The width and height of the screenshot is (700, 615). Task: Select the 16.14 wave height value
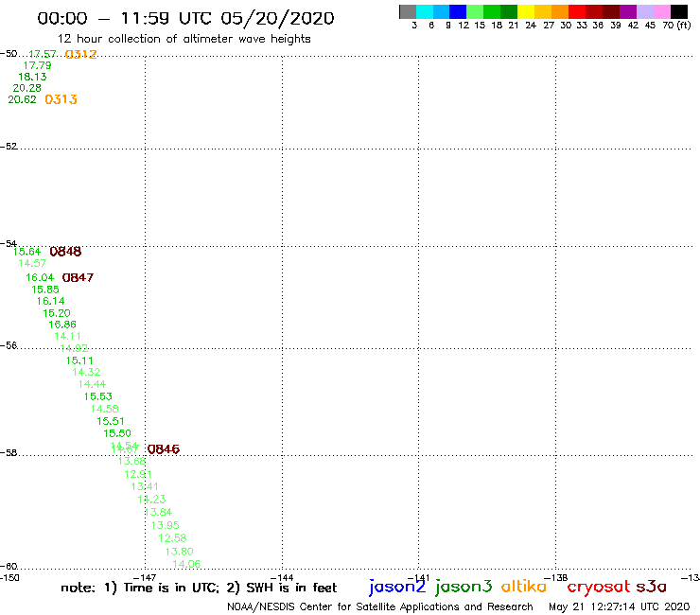(51, 301)
